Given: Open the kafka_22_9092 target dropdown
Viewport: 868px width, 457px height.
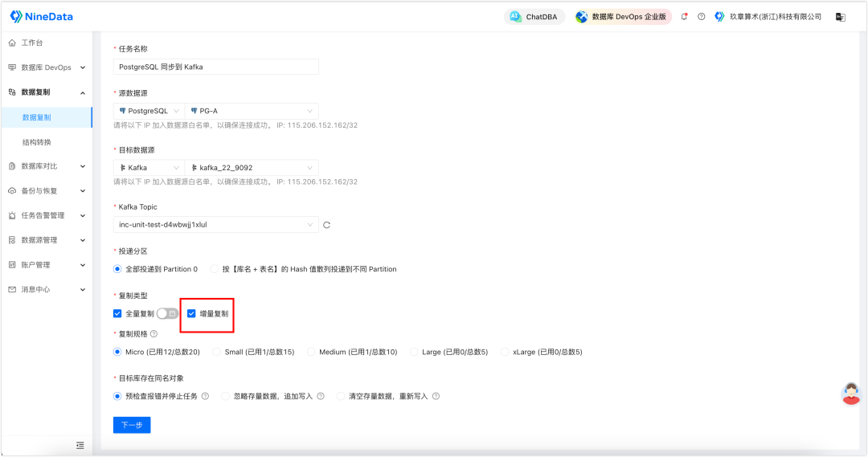Looking at the screenshot, I should (x=252, y=168).
